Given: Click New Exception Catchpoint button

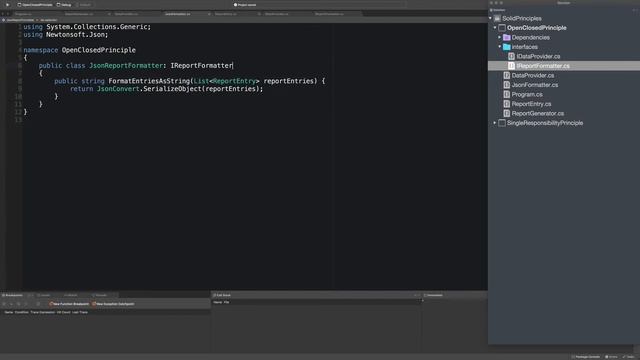Looking at the screenshot, I should coord(113,304).
